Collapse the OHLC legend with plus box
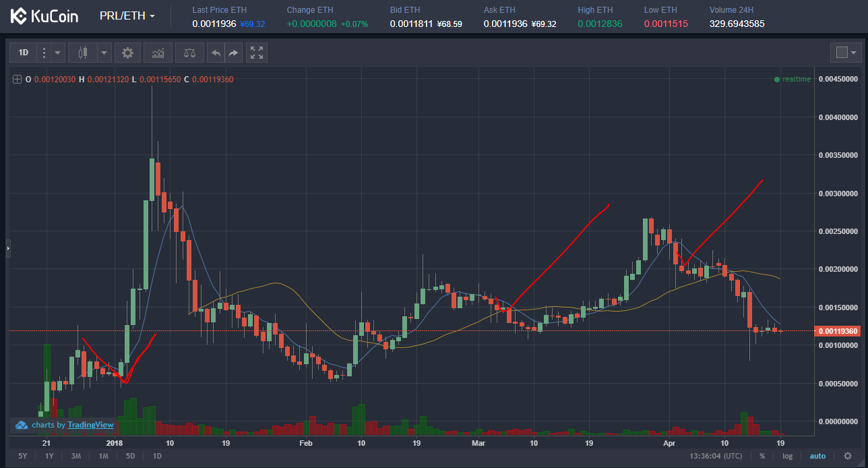Screen dimensions: 868x468 17,80
